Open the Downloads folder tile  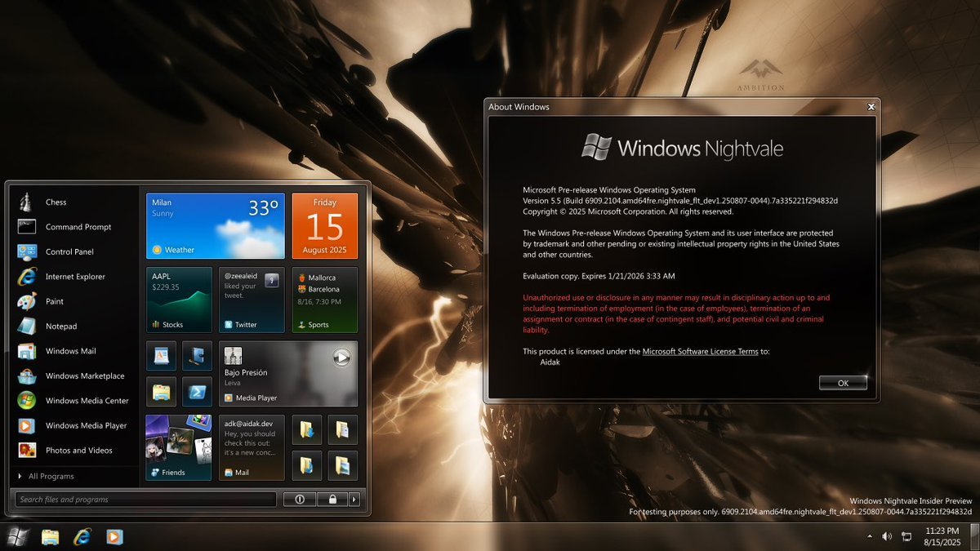pos(307,429)
